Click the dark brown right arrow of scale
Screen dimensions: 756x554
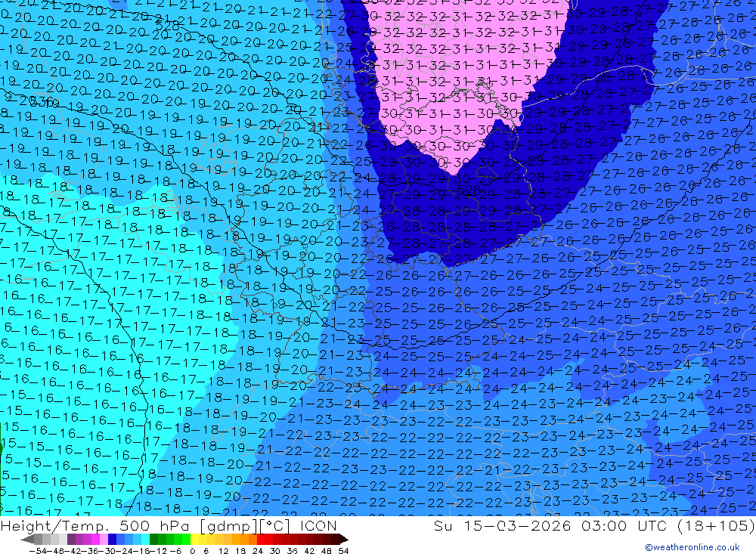(x=344, y=540)
